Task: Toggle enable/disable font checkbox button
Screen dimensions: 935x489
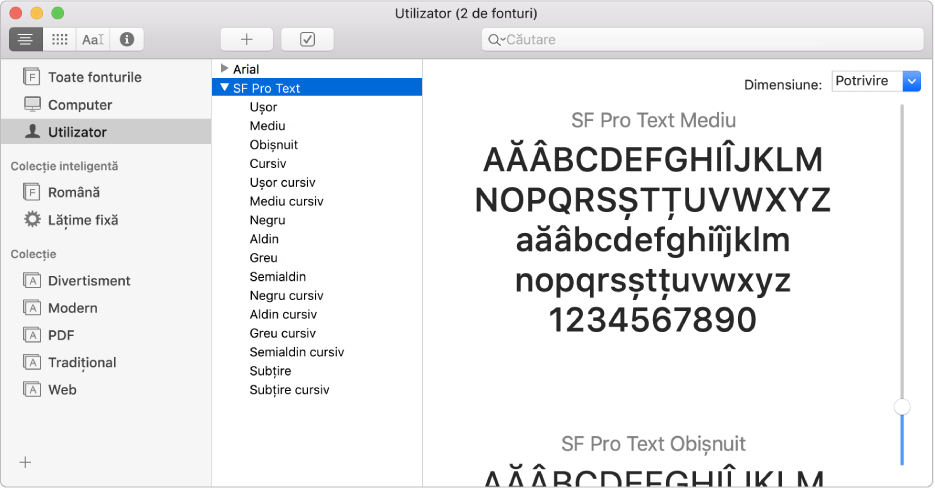Action: click(x=307, y=39)
